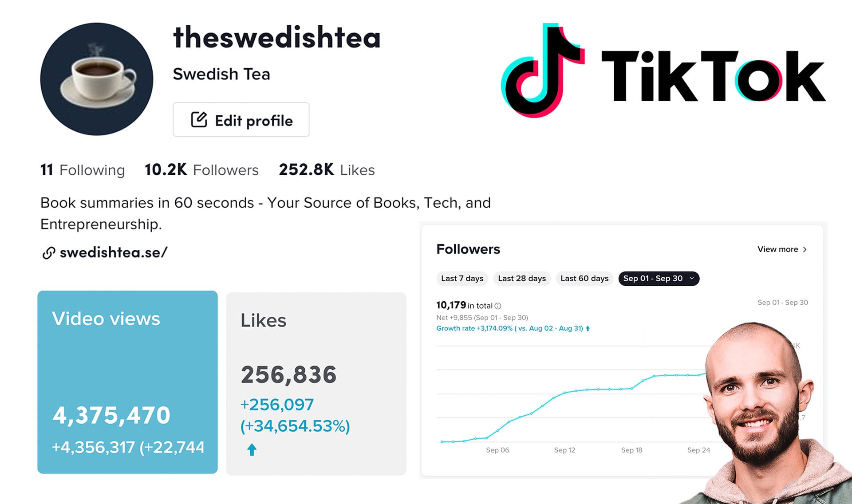Open the swedishtea.se/ website link
The height and width of the screenshot is (504, 852).
pyautogui.click(x=114, y=252)
